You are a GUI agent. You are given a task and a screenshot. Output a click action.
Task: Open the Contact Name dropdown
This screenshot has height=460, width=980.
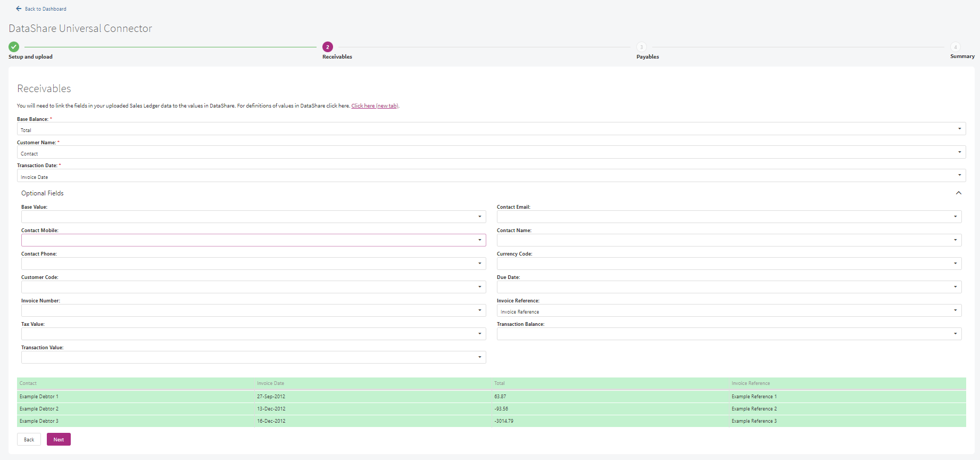tap(729, 240)
